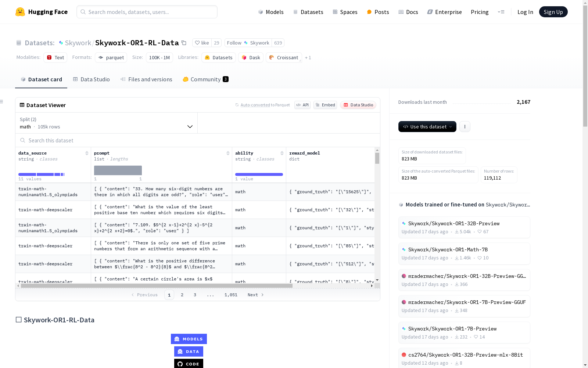Click Next page in pagination
This screenshot has width=588, height=368.
(x=255, y=295)
